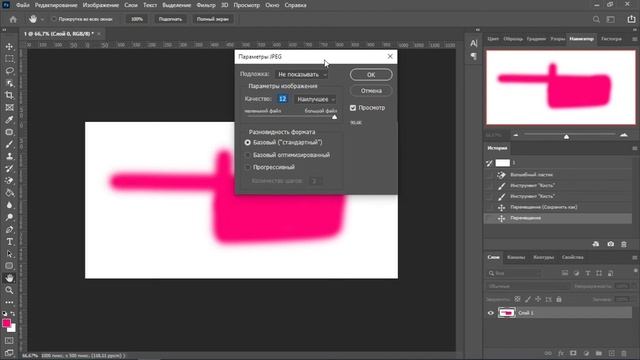Viewport: 640px width, 360px height.
Task: Select Progressive format radio option
Action: coord(247,167)
